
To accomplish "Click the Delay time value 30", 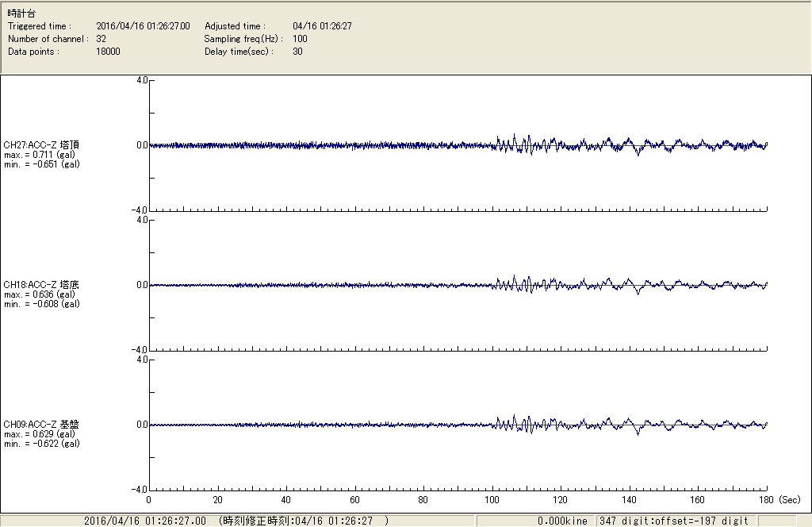I will point(297,52).
